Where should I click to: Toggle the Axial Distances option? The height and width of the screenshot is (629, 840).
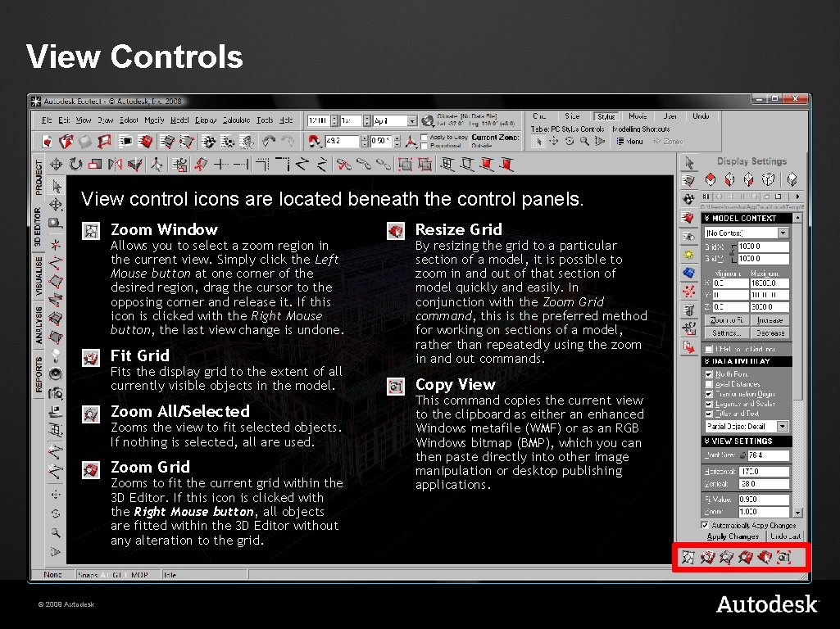pos(708,384)
